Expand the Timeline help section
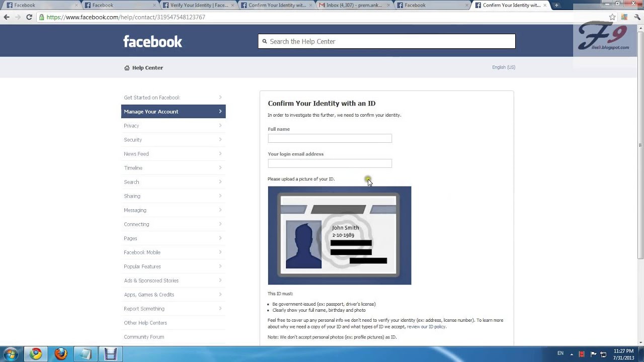The image size is (644, 362). click(x=173, y=168)
